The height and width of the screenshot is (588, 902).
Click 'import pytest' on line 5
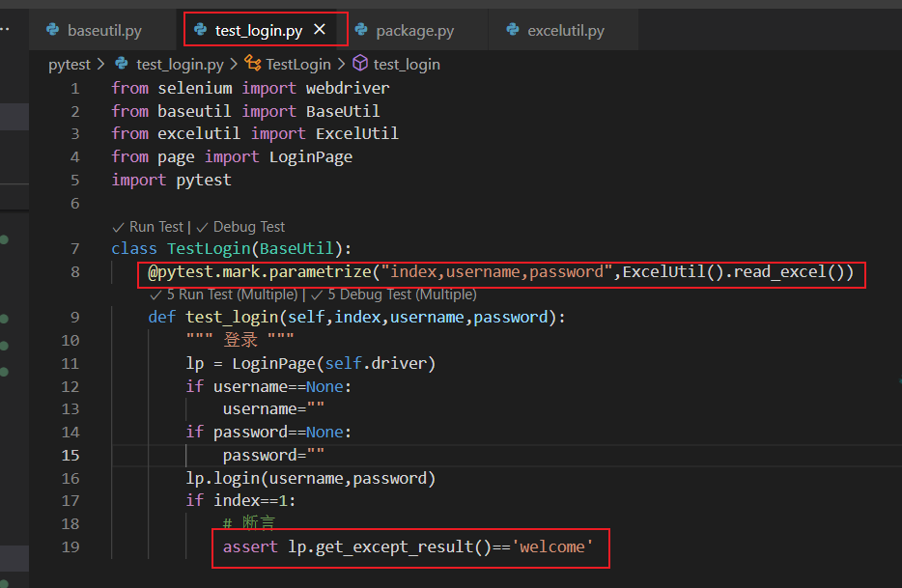pos(172,181)
